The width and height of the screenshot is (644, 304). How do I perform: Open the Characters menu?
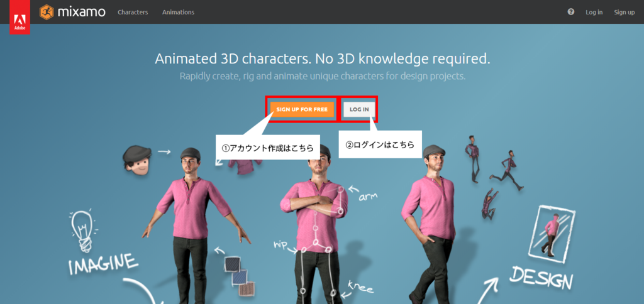(133, 13)
